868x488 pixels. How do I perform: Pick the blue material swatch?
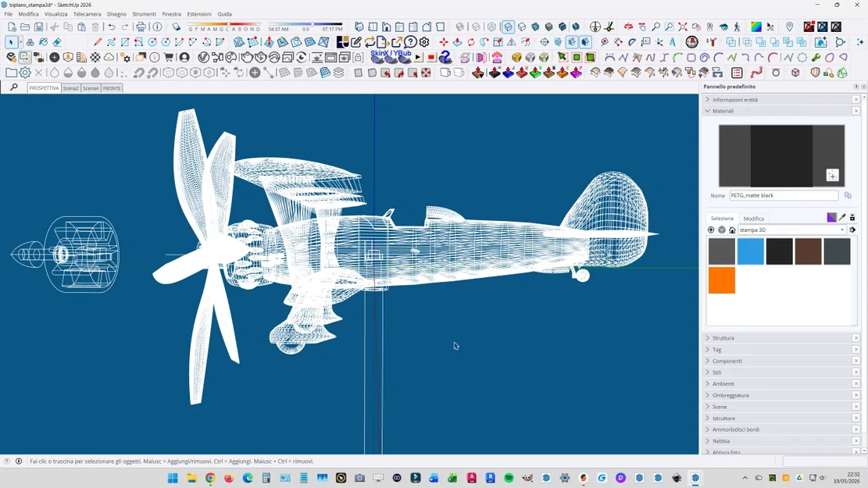coord(750,251)
